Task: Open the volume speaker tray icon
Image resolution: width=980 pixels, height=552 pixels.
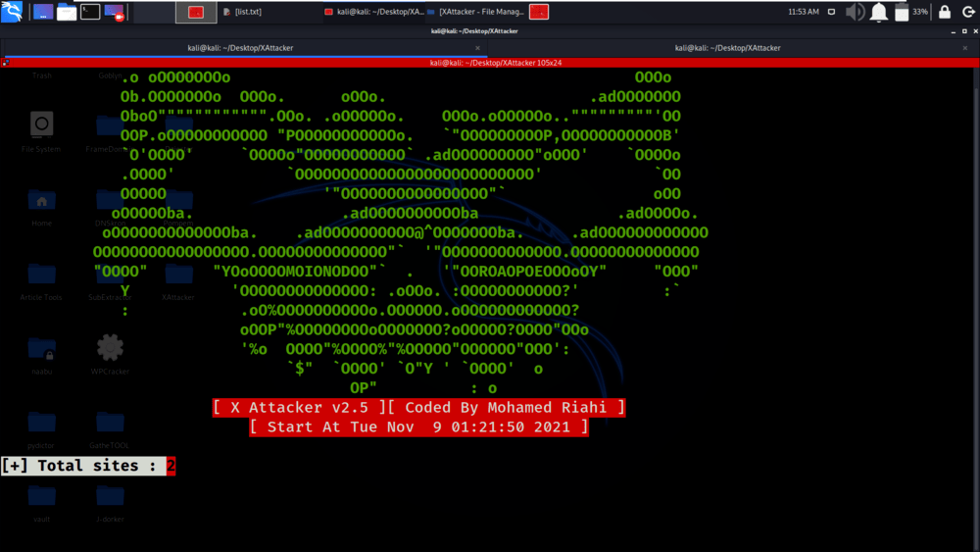Action: (855, 12)
